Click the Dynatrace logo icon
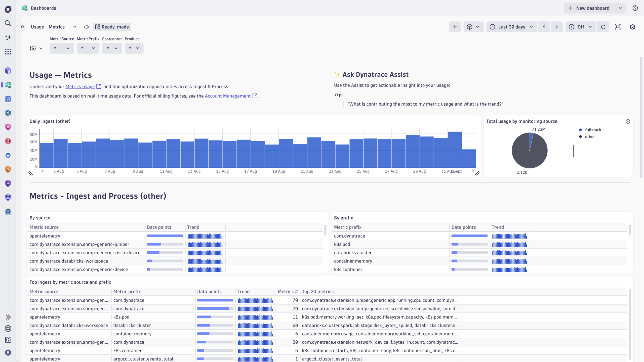Viewport: 644px width, 362px height. pyautogui.click(x=8, y=9)
